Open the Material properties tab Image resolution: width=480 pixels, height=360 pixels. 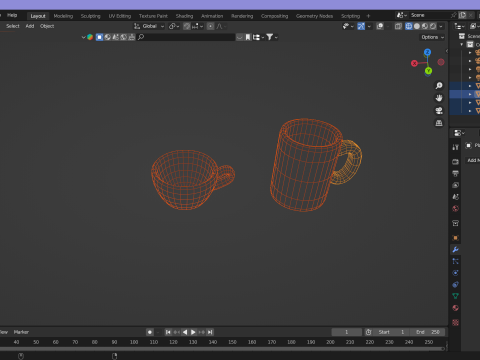(455, 308)
